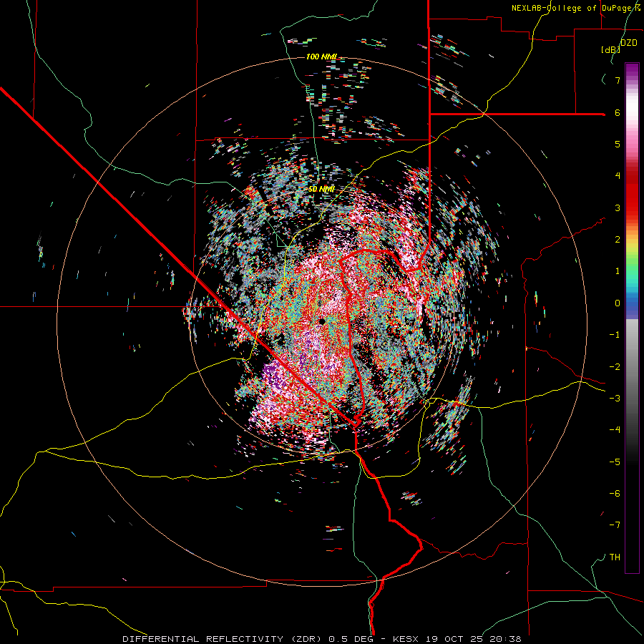Click the 1 value on color scale
Image resolution: width=644 pixels, height=644 pixels.
(x=618, y=271)
